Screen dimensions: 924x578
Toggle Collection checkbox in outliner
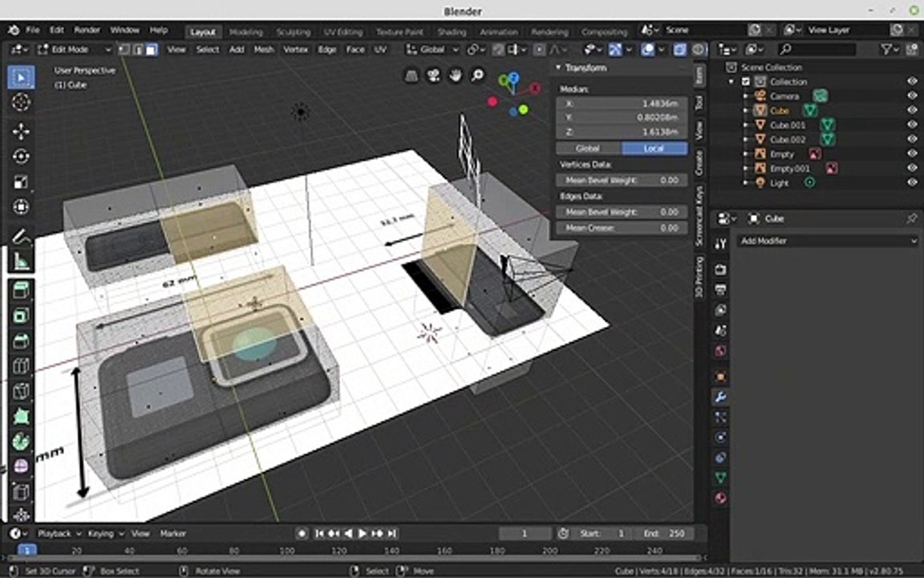click(745, 81)
